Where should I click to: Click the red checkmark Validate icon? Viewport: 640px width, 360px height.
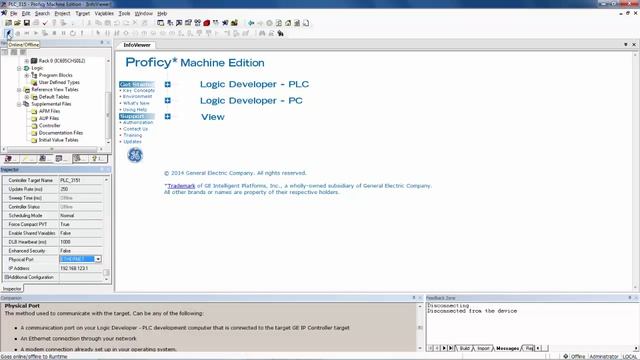pyautogui.click(x=45, y=23)
